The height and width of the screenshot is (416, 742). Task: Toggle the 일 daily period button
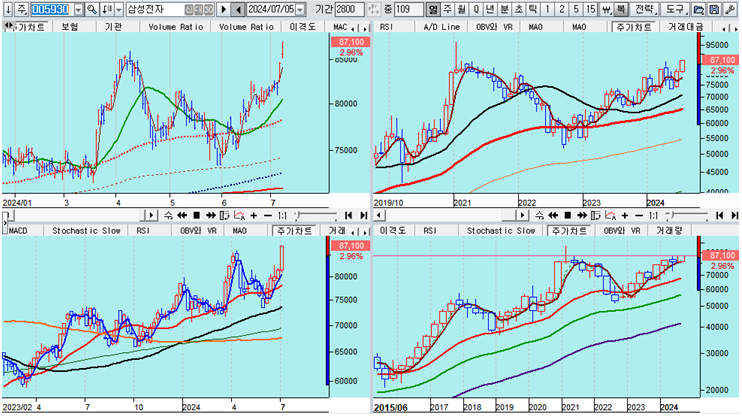[x=433, y=9]
